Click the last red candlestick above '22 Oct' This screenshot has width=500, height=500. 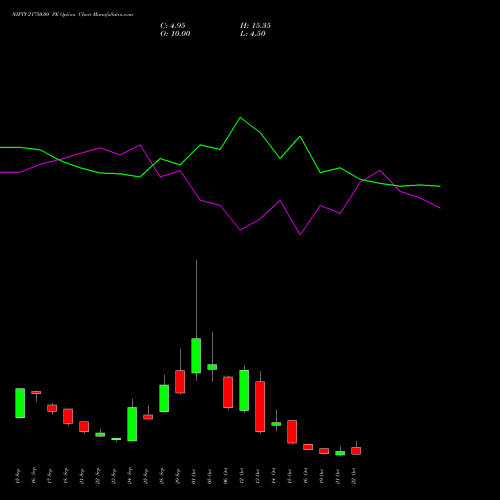356,451
